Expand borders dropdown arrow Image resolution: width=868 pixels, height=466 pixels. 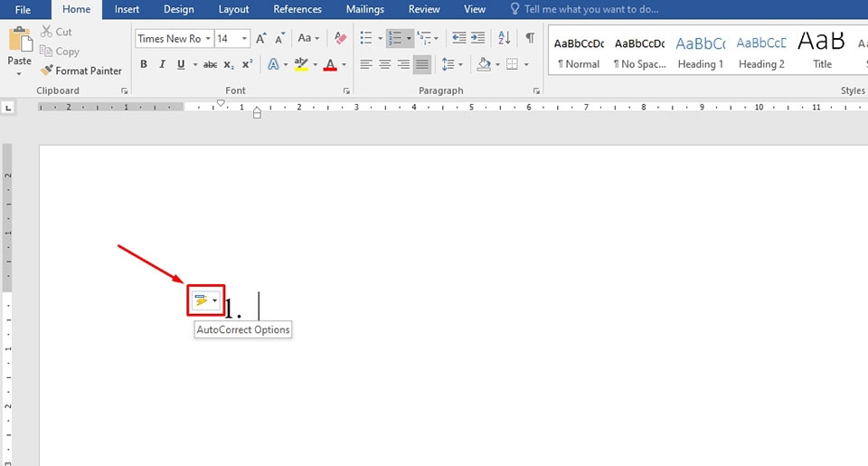coord(526,65)
